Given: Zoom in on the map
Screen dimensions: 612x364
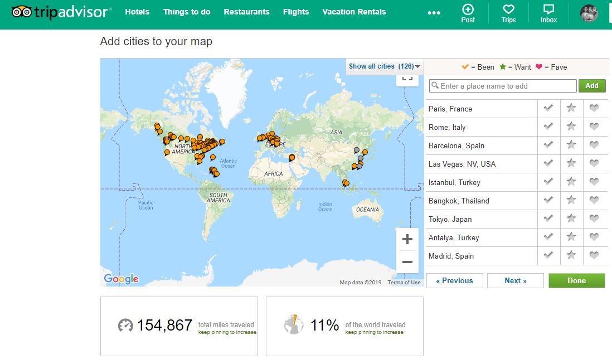Looking at the screenshot, I should [407, 240].
